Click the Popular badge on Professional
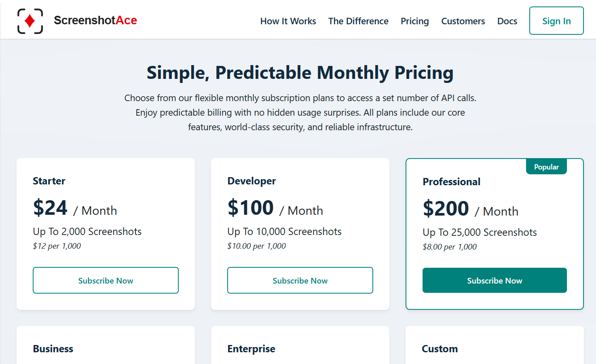Image resolution: width=596 pixels, height=364 pixels. [546, 167]
